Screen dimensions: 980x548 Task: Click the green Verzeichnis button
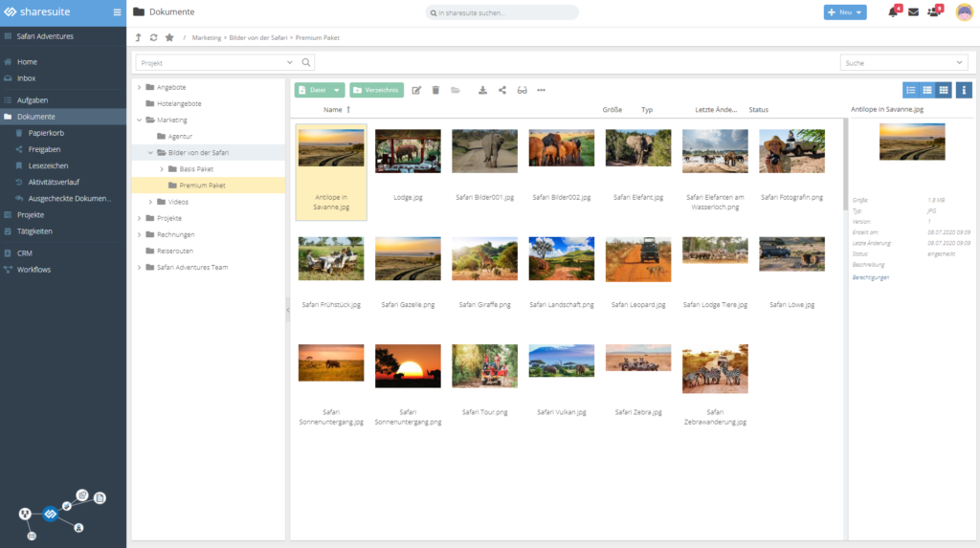[376, 90]
